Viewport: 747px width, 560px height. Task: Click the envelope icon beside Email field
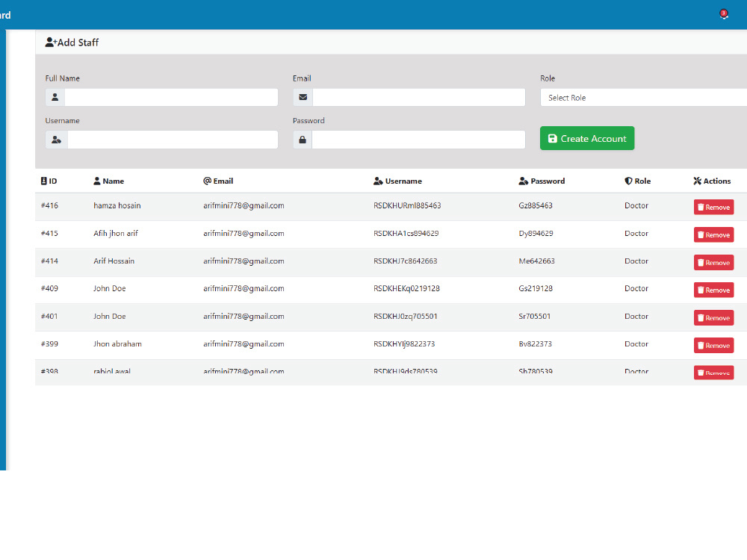[x=303, y=97]
